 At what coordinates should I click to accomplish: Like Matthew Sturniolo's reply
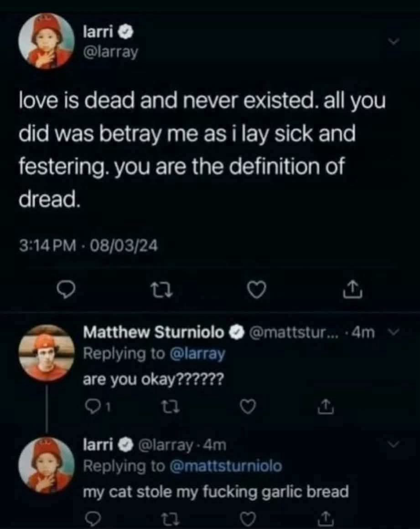[249, 407]
